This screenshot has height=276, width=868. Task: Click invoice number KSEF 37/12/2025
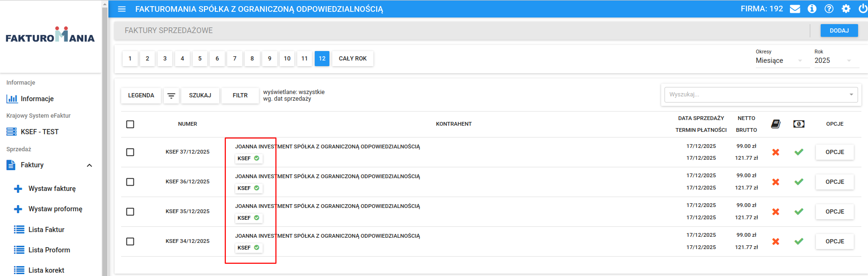187,152
